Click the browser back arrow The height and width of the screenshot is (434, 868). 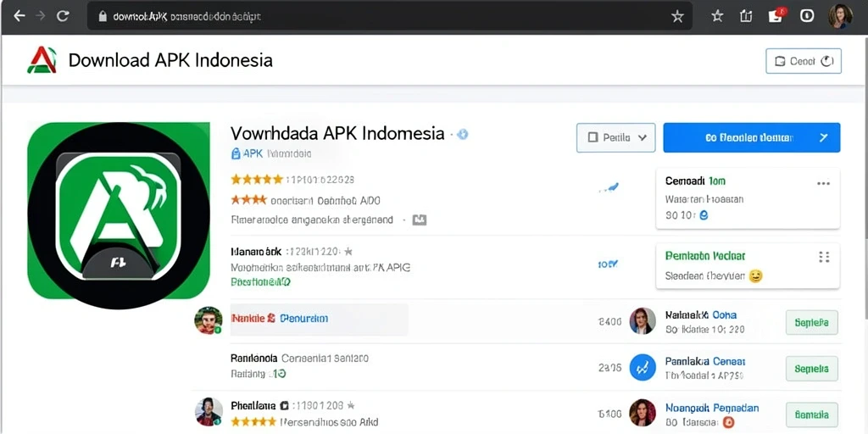(x=19, y=16)
